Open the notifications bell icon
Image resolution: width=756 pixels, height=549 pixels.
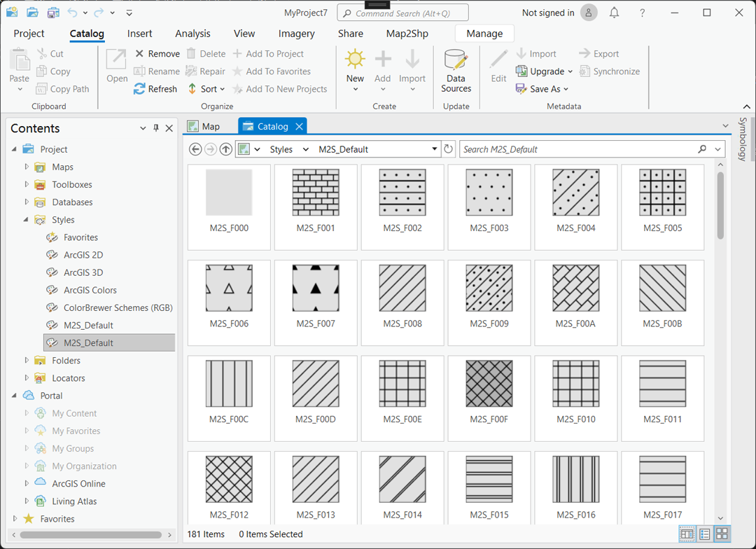pyautogui.click(x=614, y=13)
